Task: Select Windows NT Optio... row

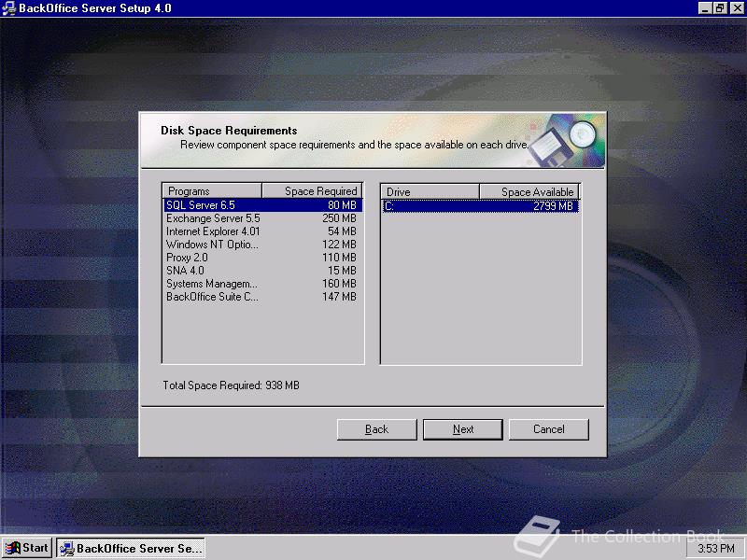Action: (263, 245)
